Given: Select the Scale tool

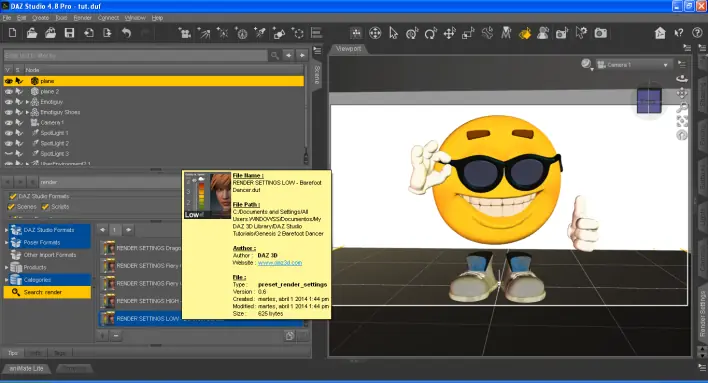Looking at the screenshot, I should click(468, 33).
